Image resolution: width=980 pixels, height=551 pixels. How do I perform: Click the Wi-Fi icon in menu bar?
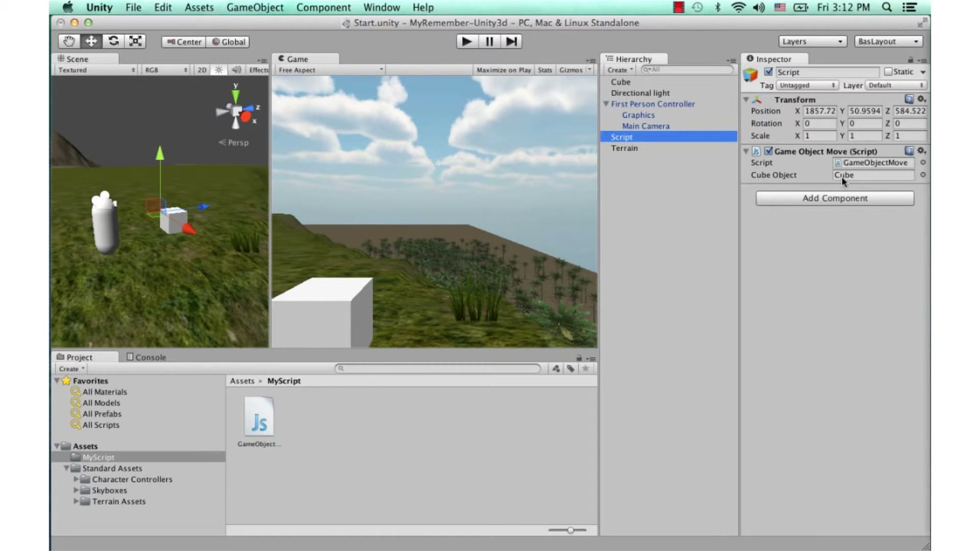738,7
